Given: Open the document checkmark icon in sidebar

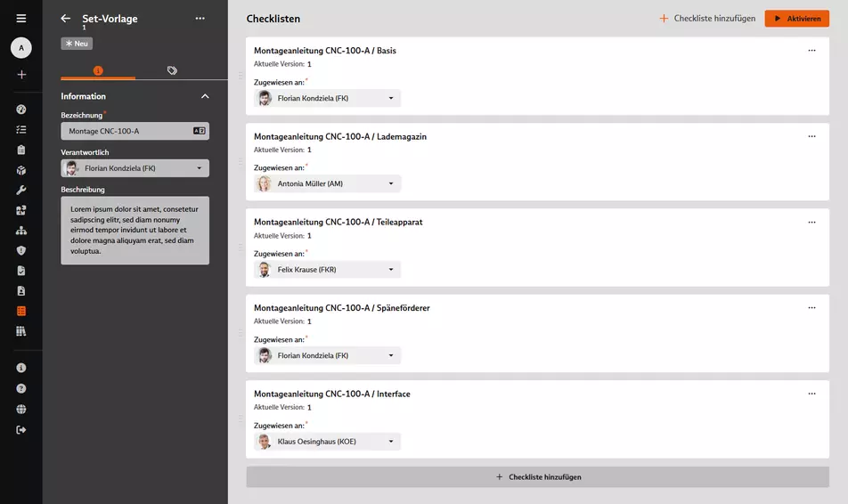Looking at the screenshot, I should 21,271.
